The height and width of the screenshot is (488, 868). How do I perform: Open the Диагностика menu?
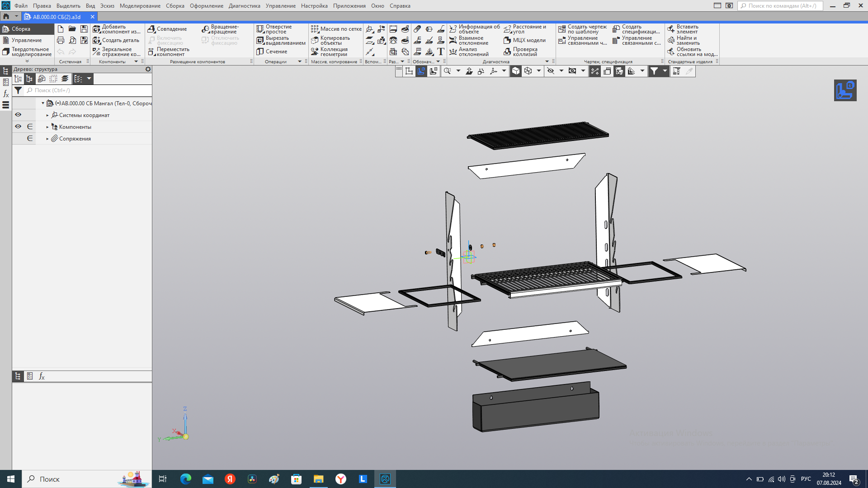coord(244,6)
